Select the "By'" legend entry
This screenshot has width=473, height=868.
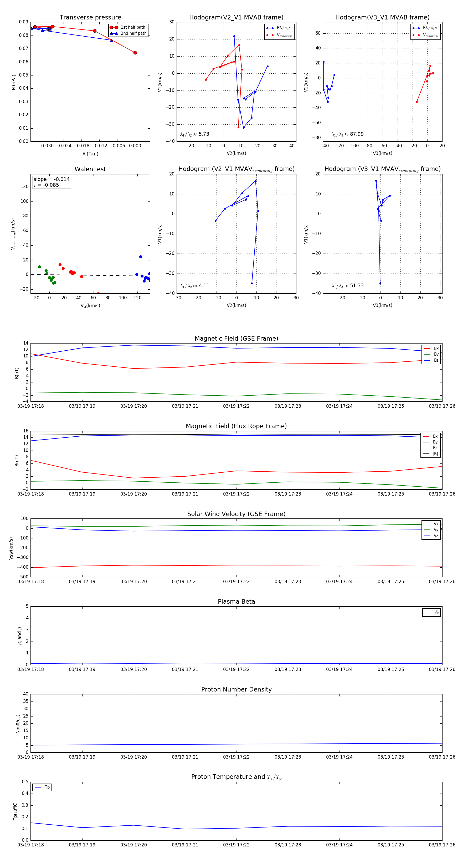pos(431,442)
